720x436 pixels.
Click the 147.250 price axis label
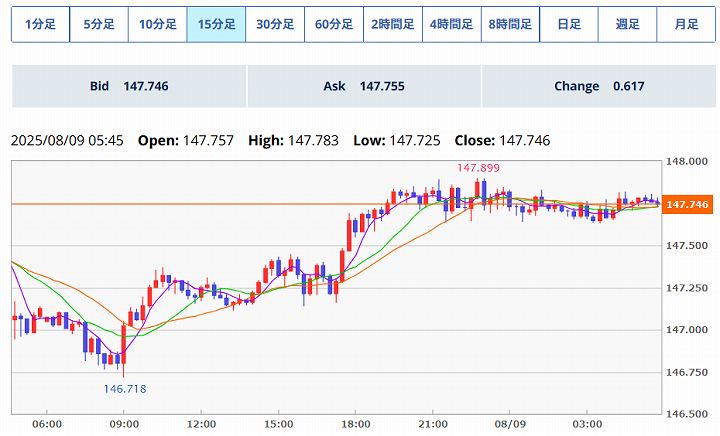(687, 288)
